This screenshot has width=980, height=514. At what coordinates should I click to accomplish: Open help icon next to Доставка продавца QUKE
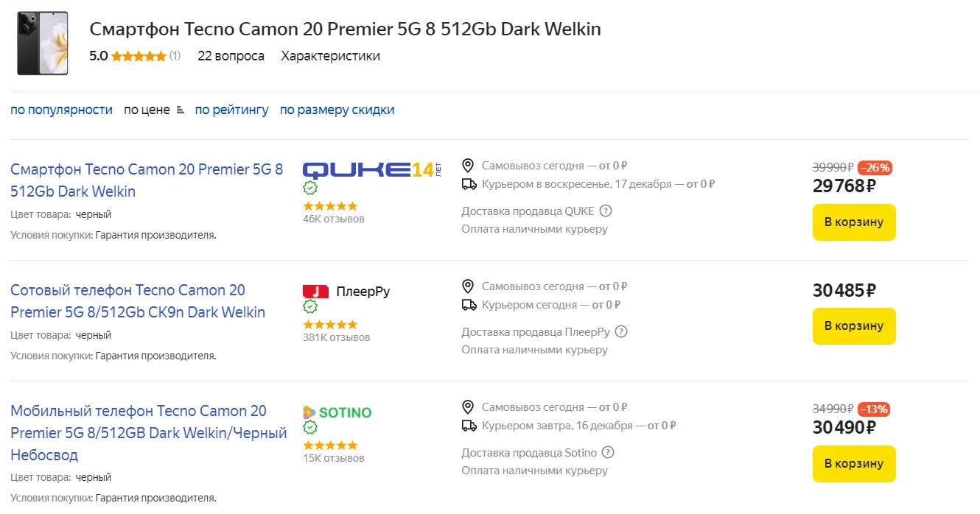click(606, 211)
